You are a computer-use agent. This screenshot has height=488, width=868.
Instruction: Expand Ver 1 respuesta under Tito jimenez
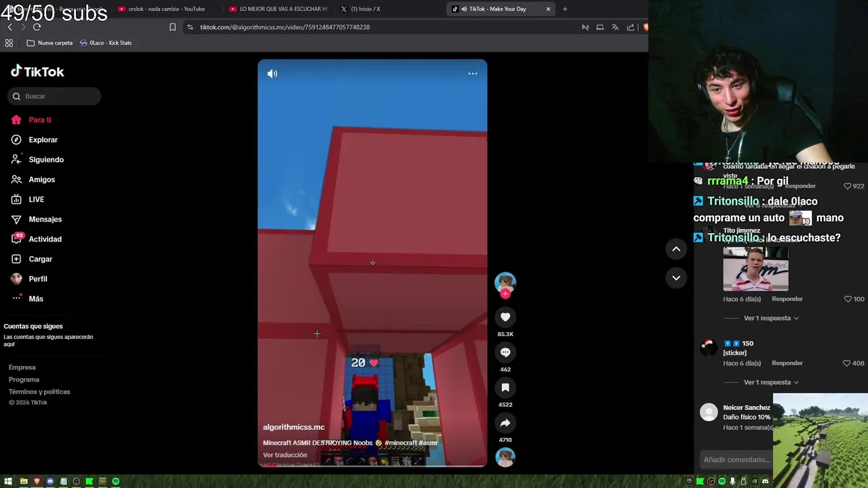point(771,318)
